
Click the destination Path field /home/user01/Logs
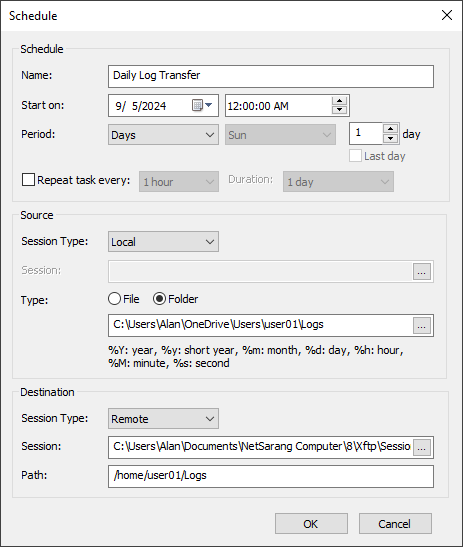point(271,476)
